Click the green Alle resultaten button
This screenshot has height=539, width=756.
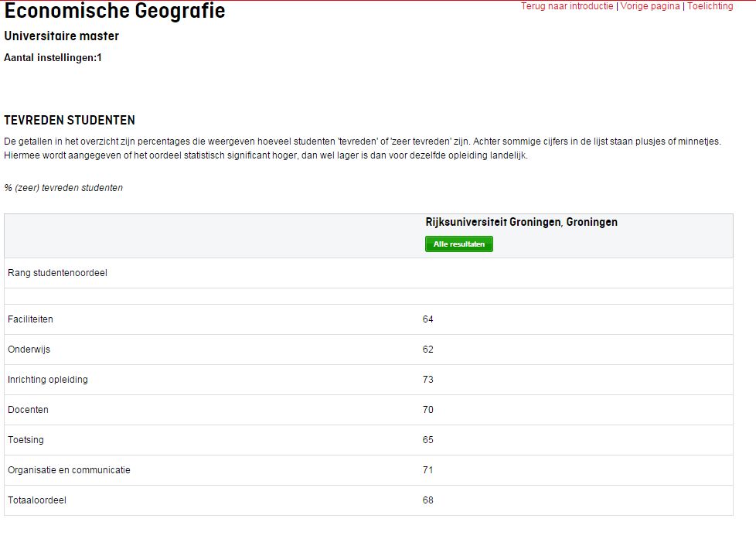pyautogui.click(x=458, y=244)
